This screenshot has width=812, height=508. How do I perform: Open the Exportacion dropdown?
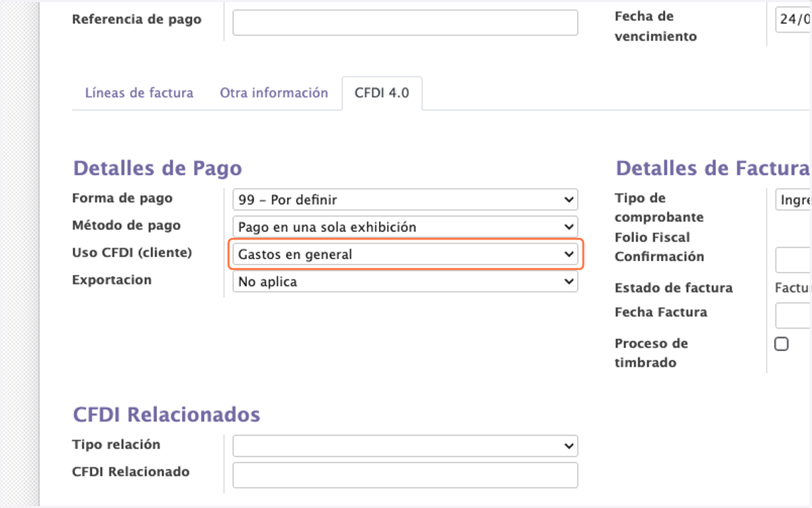[405, 281]
